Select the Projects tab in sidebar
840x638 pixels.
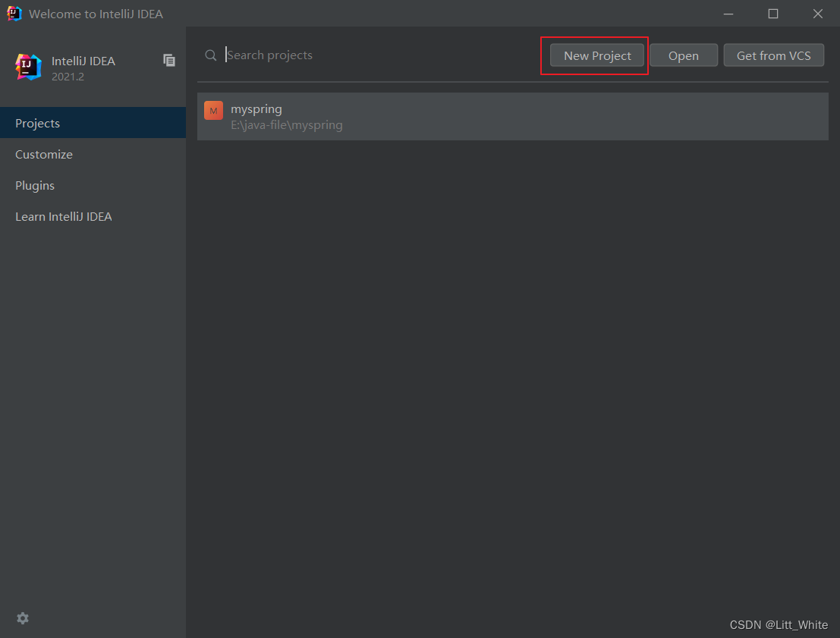(x=93, y=123)
